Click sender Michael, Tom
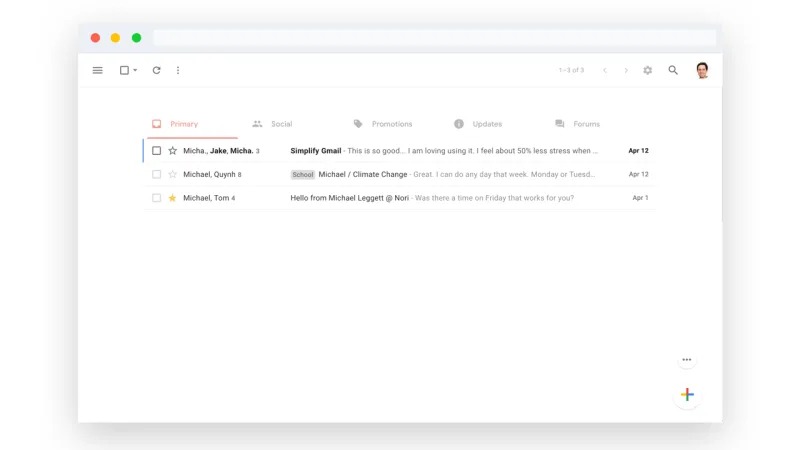The height and width of the screenshot is (450, 800). (206, 197)
